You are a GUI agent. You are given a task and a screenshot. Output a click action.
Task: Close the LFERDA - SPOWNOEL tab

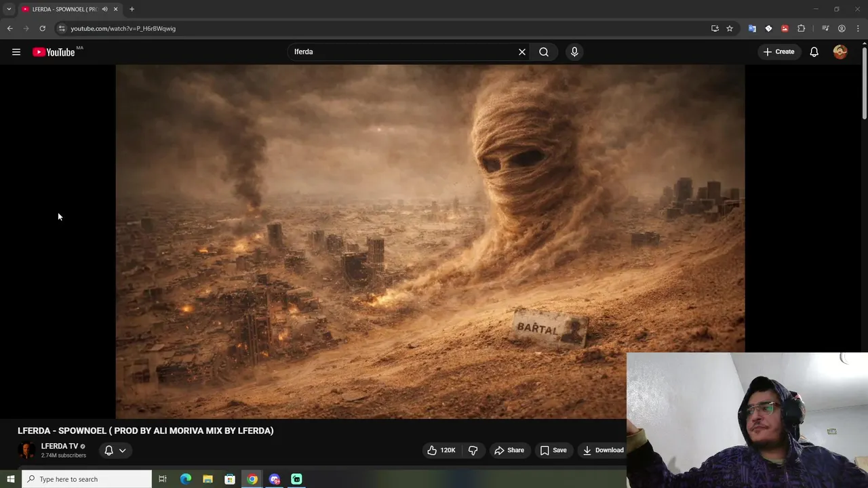click(x=115, y=9)
